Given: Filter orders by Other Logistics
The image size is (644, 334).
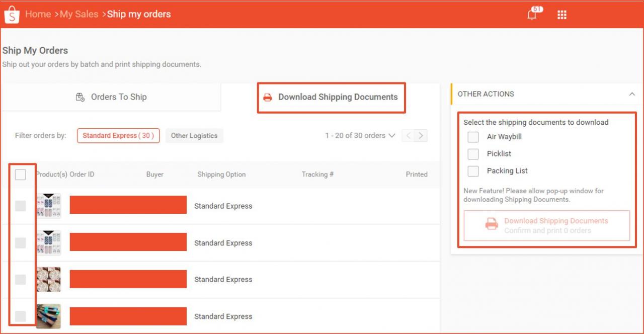Looking at the screenshot, I should (x=194, y=135).
